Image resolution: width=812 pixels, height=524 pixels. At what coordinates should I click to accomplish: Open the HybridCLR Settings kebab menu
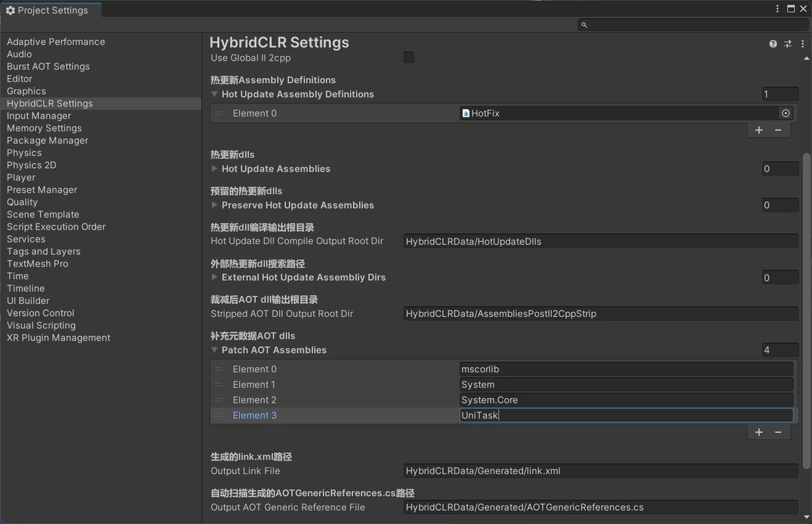pos(802,44)
